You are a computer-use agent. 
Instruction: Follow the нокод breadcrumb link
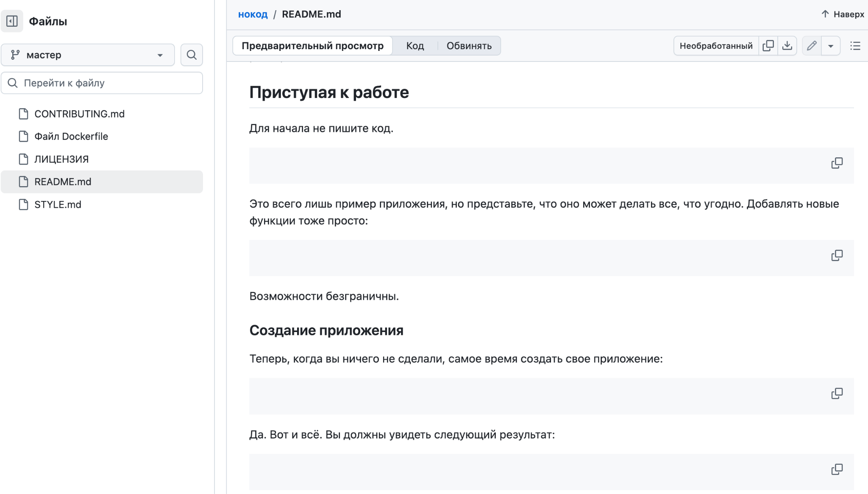coord(253,14)
